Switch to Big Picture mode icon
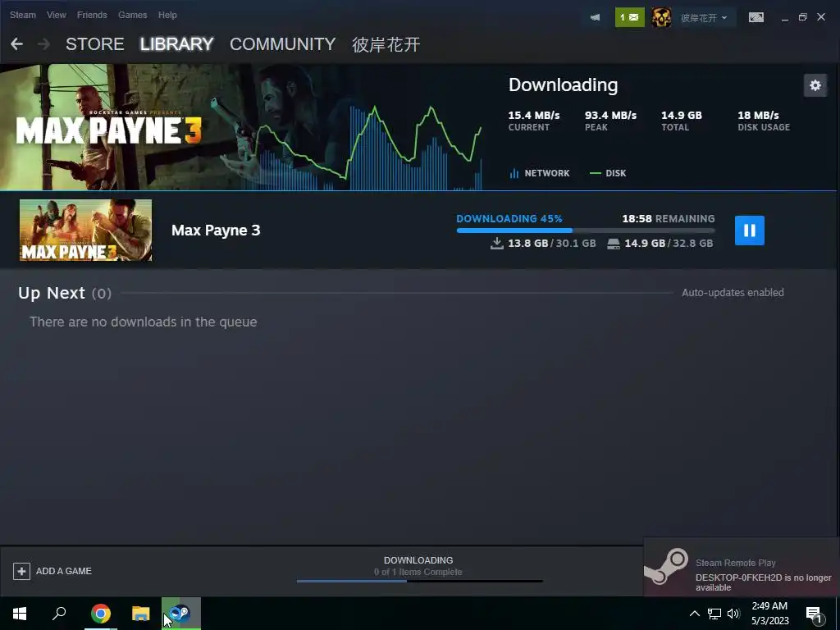Viewport: 840px width, 630px height. (x=756, y=17)
